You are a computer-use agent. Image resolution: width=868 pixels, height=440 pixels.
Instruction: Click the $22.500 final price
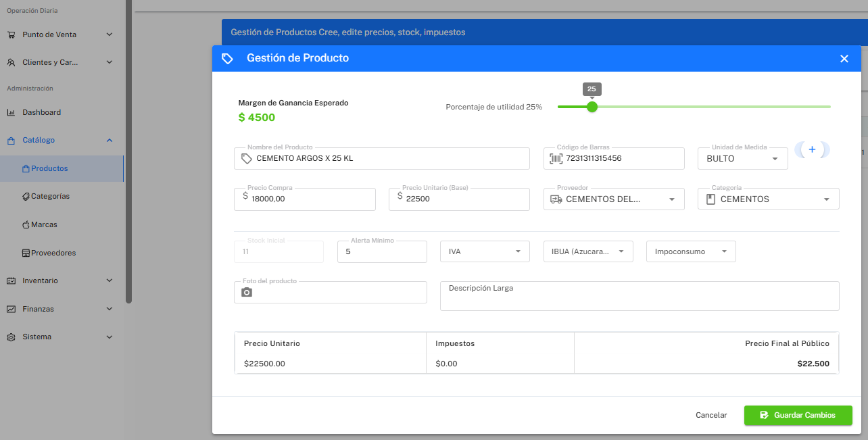coord(813,364)
